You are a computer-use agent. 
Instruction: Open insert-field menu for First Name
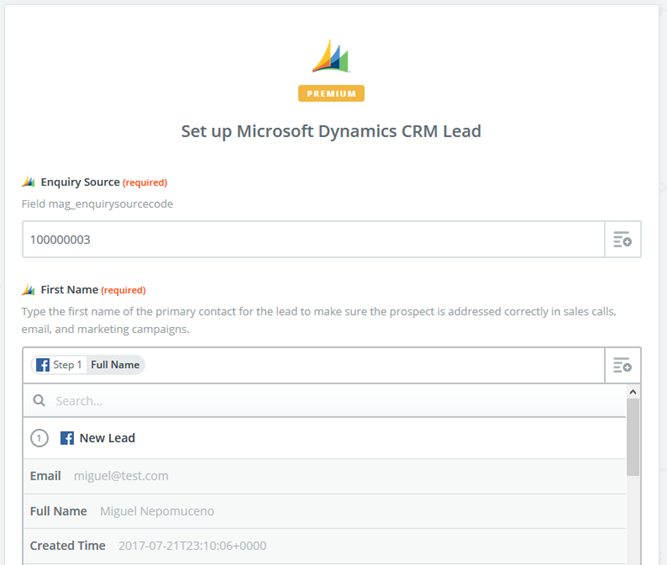click(x=622, y=365)
